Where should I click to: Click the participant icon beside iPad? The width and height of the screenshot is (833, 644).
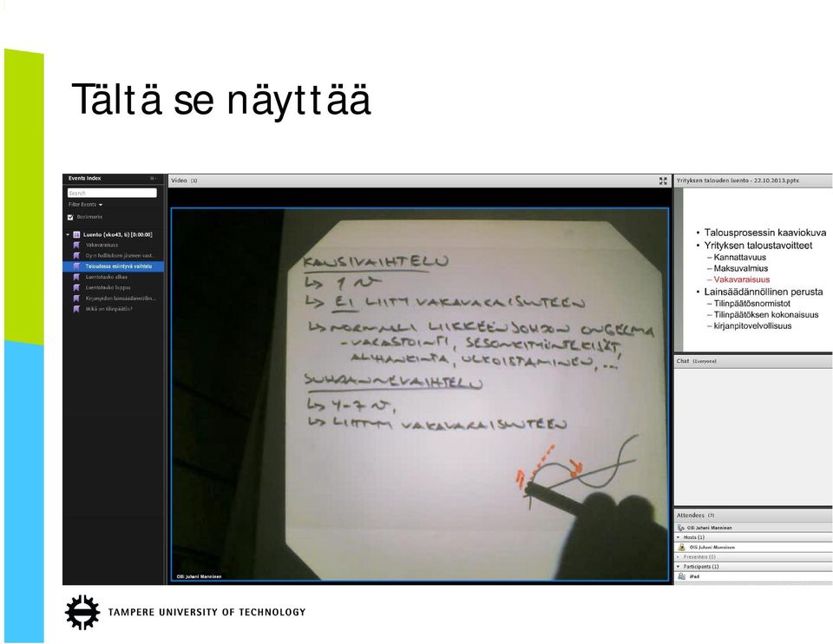tap(682, 576)
